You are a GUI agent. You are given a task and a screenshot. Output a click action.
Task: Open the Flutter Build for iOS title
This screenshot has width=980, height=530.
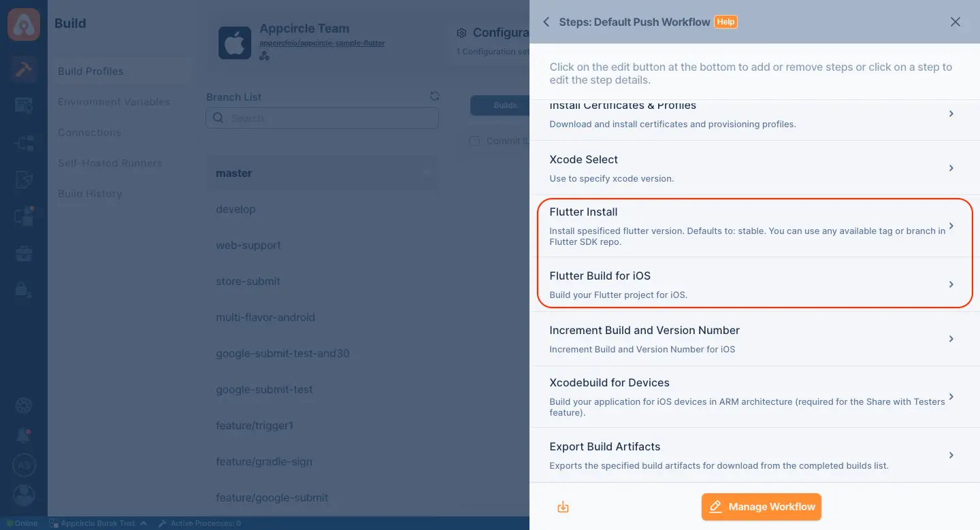pyautogui.click(x=600, y=276)
